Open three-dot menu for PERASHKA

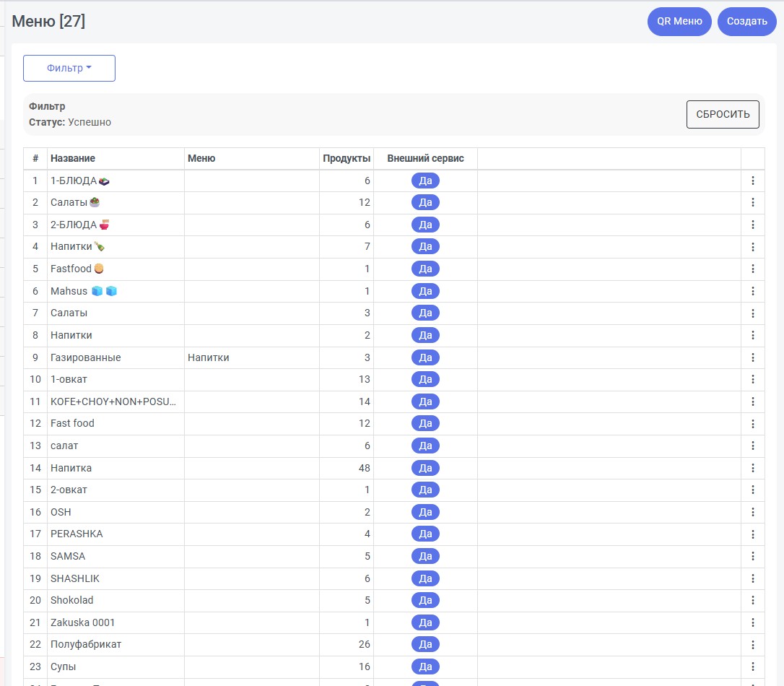(x=752, y=534)
